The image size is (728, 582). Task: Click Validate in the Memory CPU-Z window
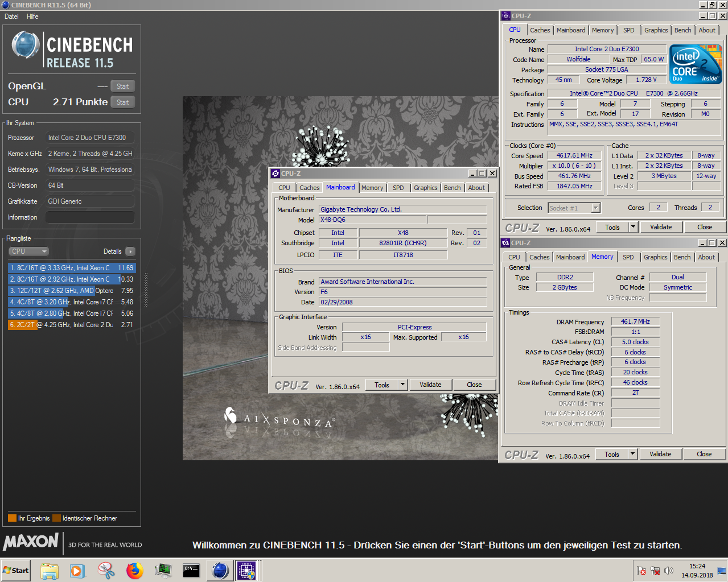click(x=660, y=454)
